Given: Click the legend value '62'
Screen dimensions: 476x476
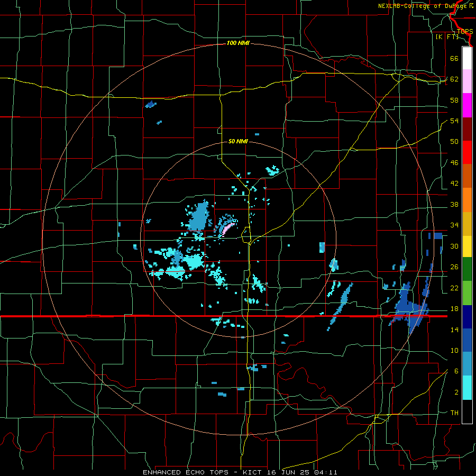Looking at the screenshot, I should (x=454, y=79).
